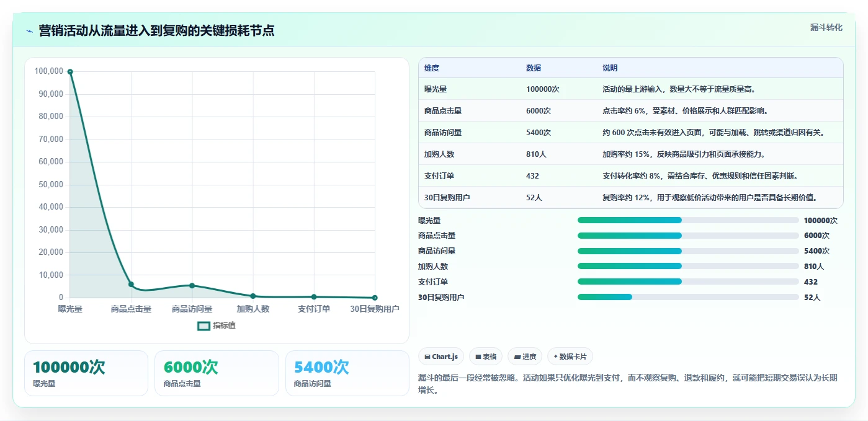The height and width of the screenshot is (421, 868).
Task: Click the 52人 cell in the table
Action: pos(534,198)
